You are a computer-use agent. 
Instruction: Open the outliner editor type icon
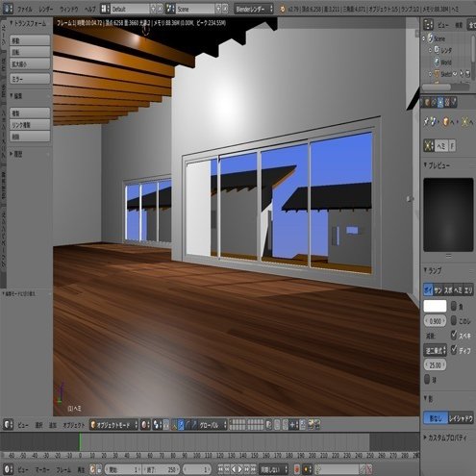coord(428,25)
